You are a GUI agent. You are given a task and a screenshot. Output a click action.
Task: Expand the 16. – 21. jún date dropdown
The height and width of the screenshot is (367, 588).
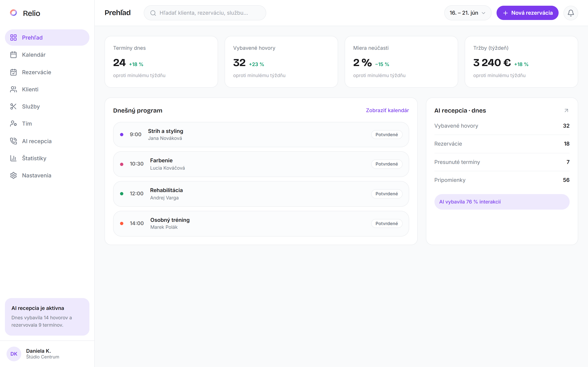[x=468, y=13]
